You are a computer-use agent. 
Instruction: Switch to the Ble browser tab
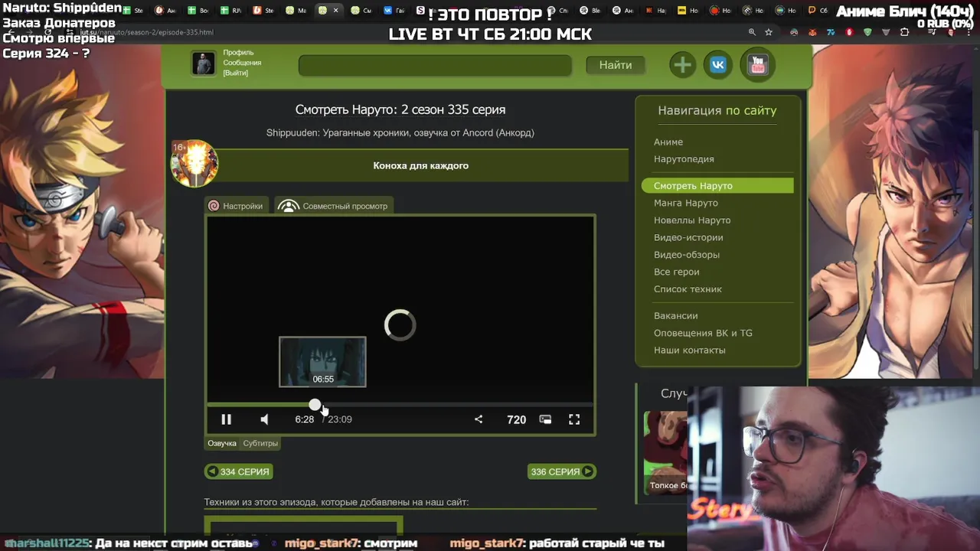[x=590, y=11]
